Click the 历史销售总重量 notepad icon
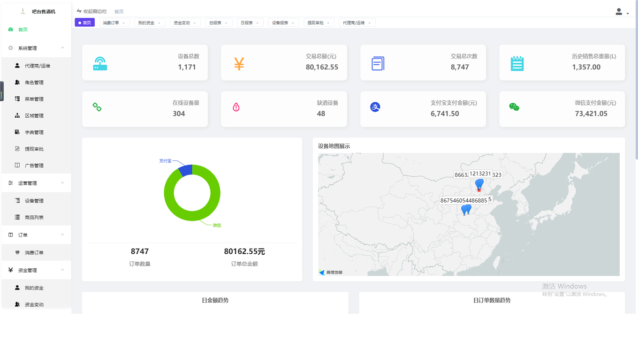Screen dimensions: 638x364 517,63
